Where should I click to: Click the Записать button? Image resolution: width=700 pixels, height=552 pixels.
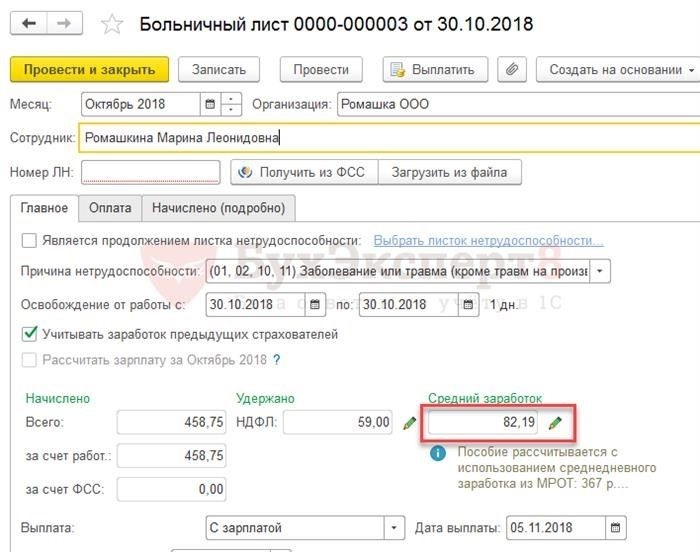click(219, 69)
